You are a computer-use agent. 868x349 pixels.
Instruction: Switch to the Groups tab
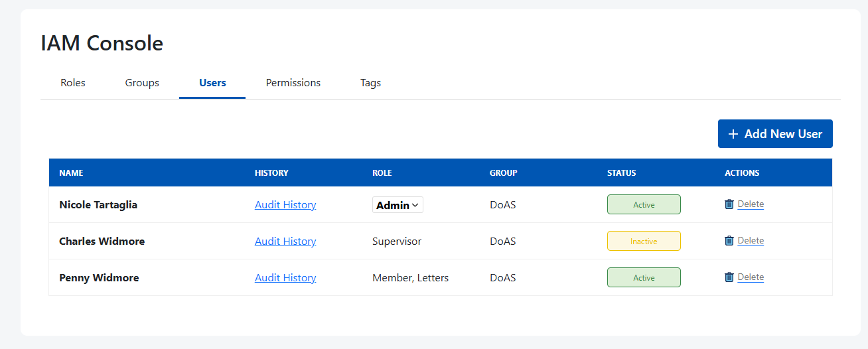142,83
